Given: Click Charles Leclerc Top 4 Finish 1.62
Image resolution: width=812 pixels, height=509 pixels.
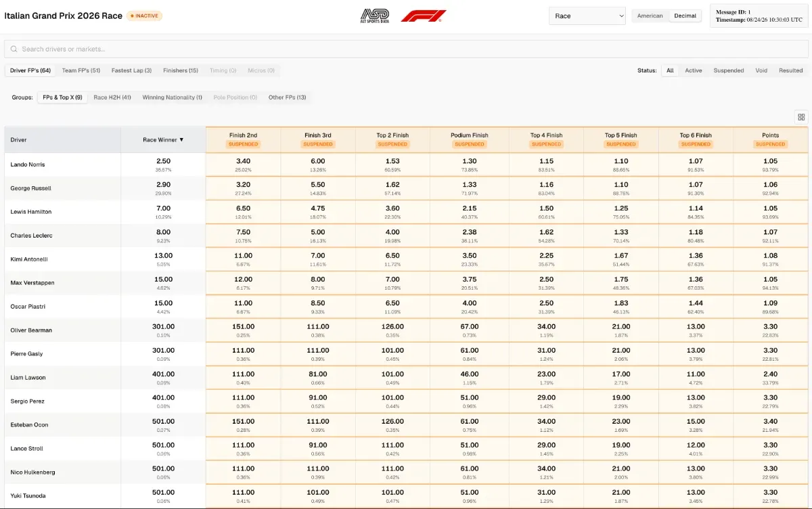Looking at the screenshot, I should click(546, 236).
